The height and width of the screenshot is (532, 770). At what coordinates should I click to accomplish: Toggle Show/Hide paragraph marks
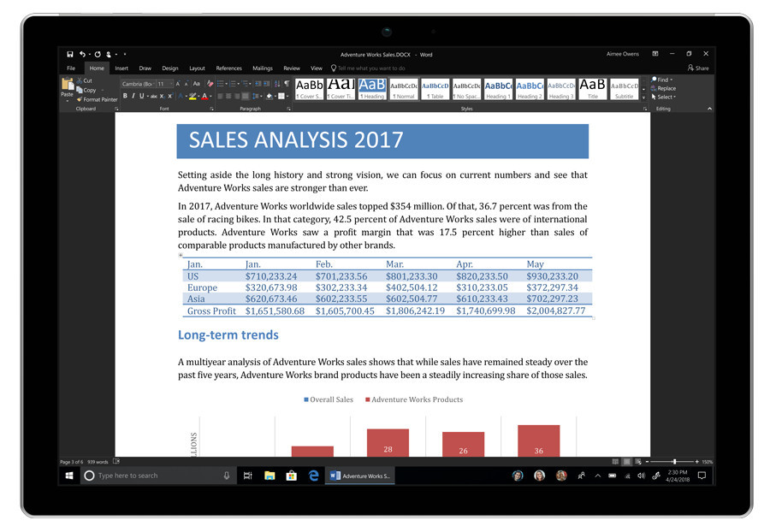click(287, 84)
